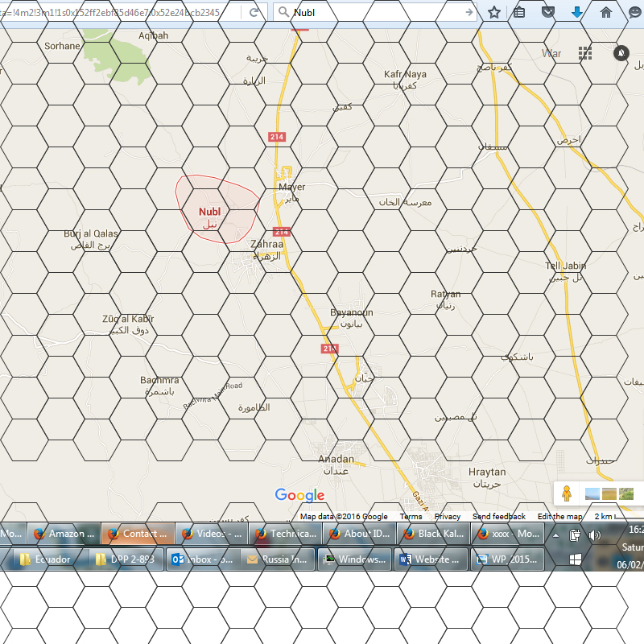Screen dimensions: 644x644
Task: Save the page to Pocket
Action: (548, 12)
